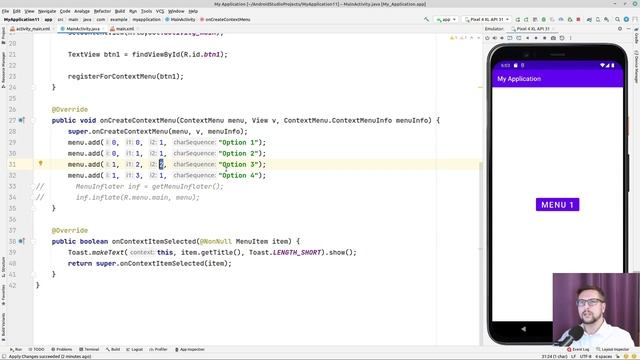Click the 4 spaces indent status entry

(x=603, y=356)
